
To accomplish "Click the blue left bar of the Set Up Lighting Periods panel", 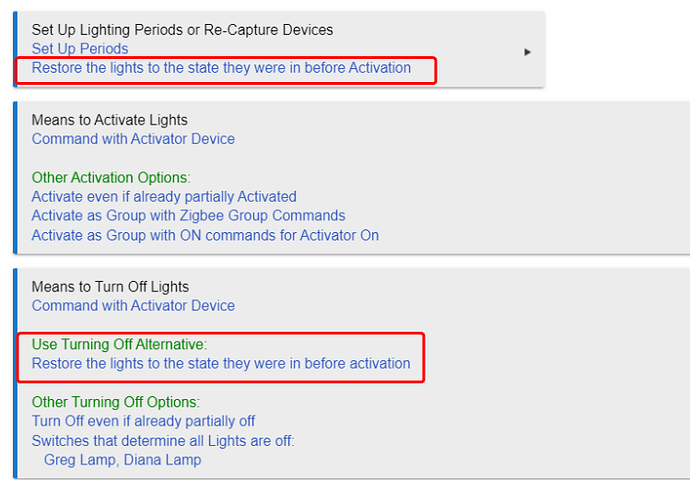I will pos(15,49).
